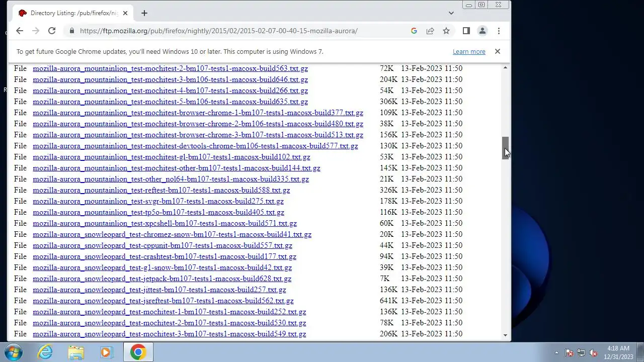Open mountainlion browser-chrome-2 build480 file
644x362 pixels.
tap(198, 124)
